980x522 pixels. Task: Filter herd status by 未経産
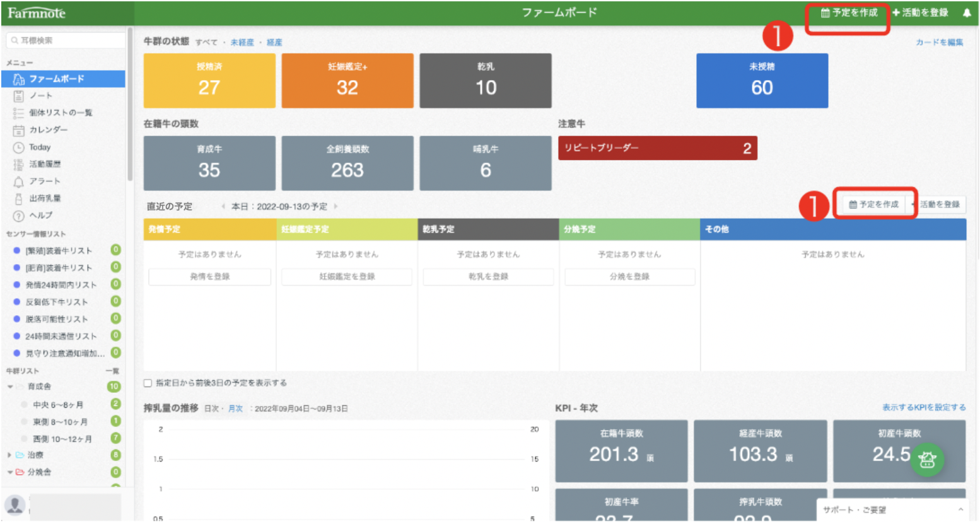(x=242, y=43)
